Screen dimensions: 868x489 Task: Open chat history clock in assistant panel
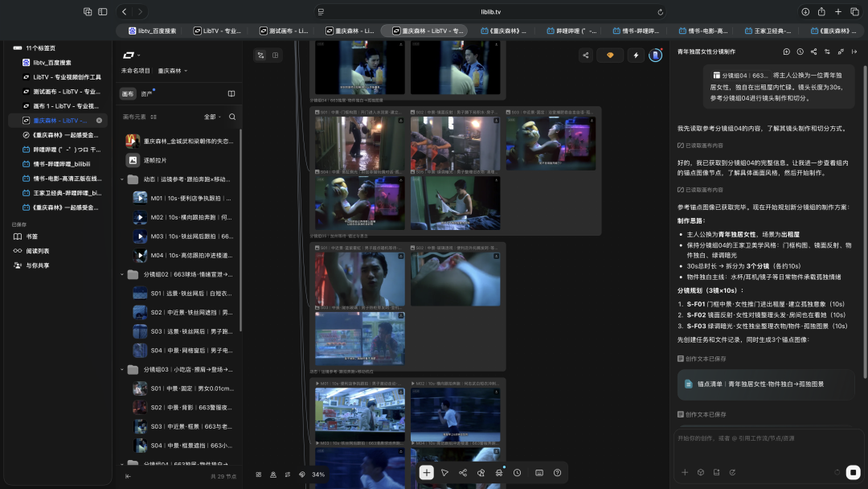coord(800,51)
